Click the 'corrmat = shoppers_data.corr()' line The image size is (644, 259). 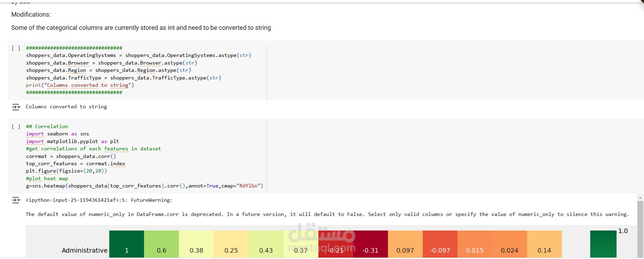click(71, 157)
